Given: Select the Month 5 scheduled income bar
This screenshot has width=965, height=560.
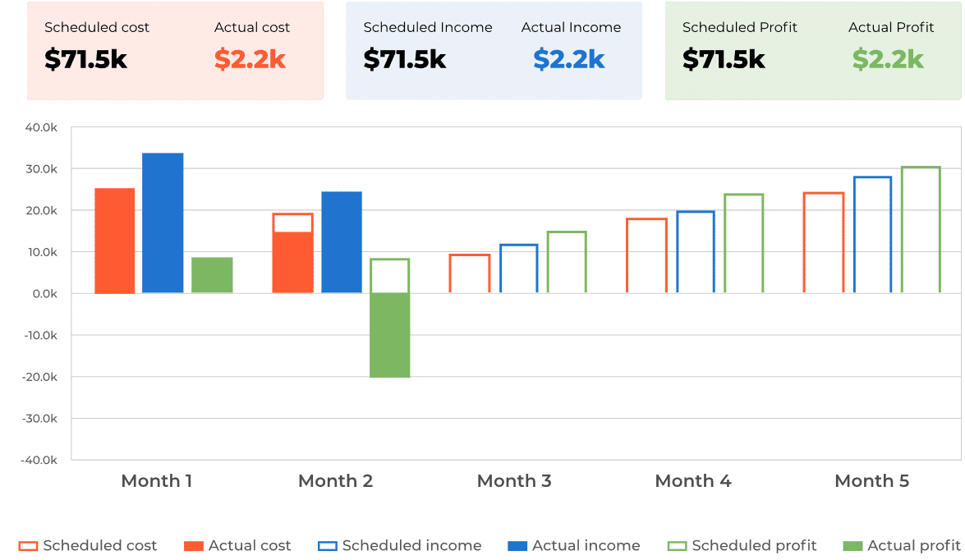Looking at the screenshot, I should coord(873,235).
